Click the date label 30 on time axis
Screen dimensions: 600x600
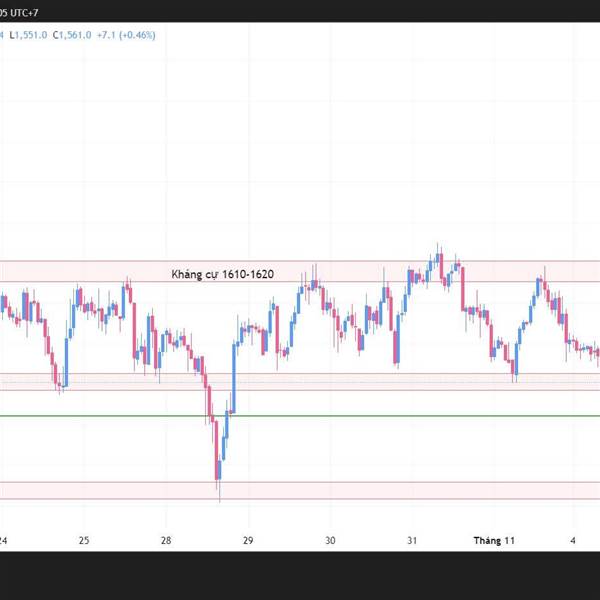click(330, 540)
